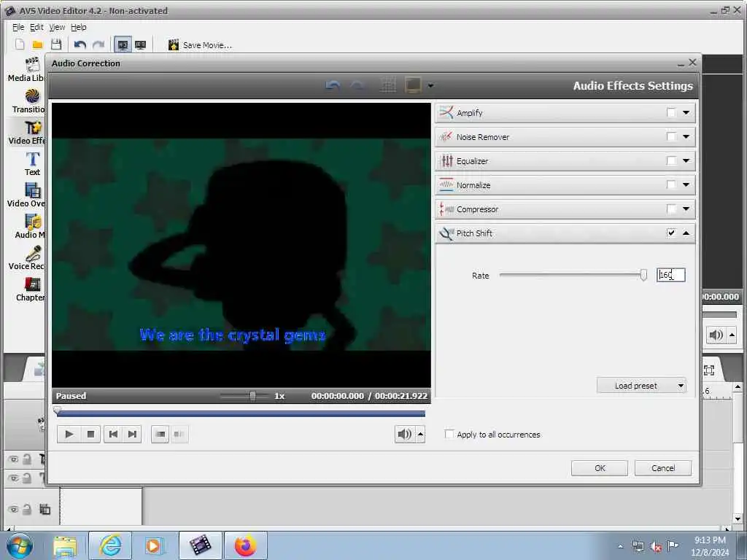This screenshot has height=560, width=747.
Task: Open Firefox from the taskbar
Action: tap(245, 545)
